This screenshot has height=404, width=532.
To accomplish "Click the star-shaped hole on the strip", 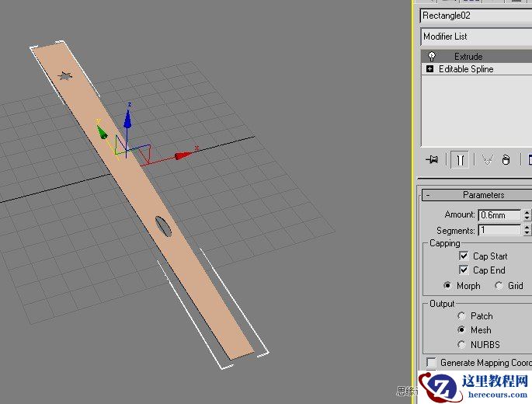I will [64, 76].
